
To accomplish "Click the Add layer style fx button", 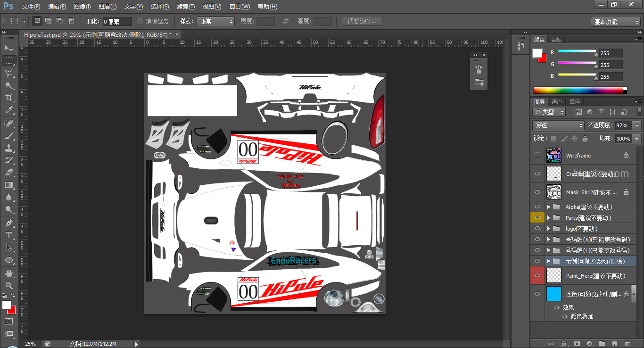I will click(564, 343).
